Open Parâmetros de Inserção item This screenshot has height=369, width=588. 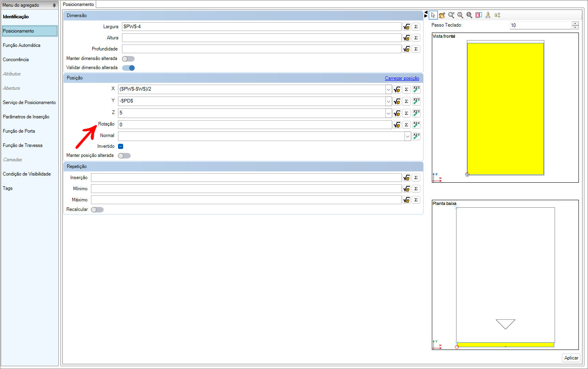[26, 117]
